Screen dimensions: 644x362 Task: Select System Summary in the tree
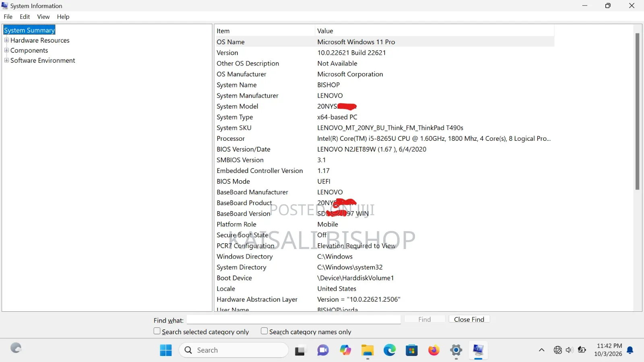[29, 30]
